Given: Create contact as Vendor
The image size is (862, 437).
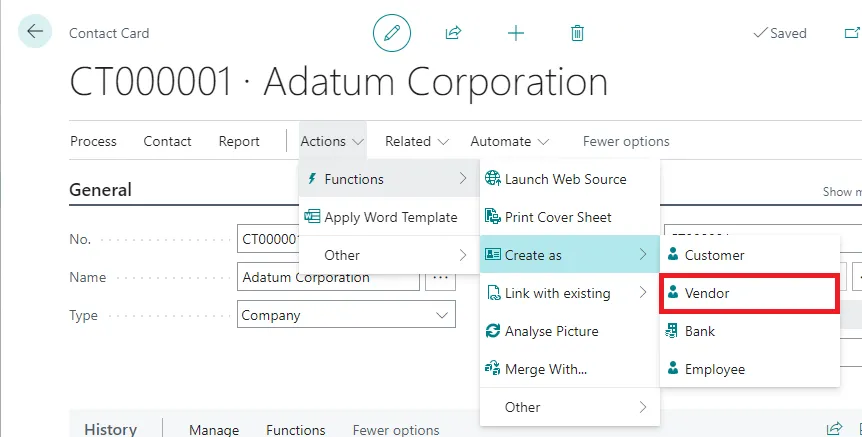Looking at the screenshot, I should pyautogui.click(x=750, y=293).
